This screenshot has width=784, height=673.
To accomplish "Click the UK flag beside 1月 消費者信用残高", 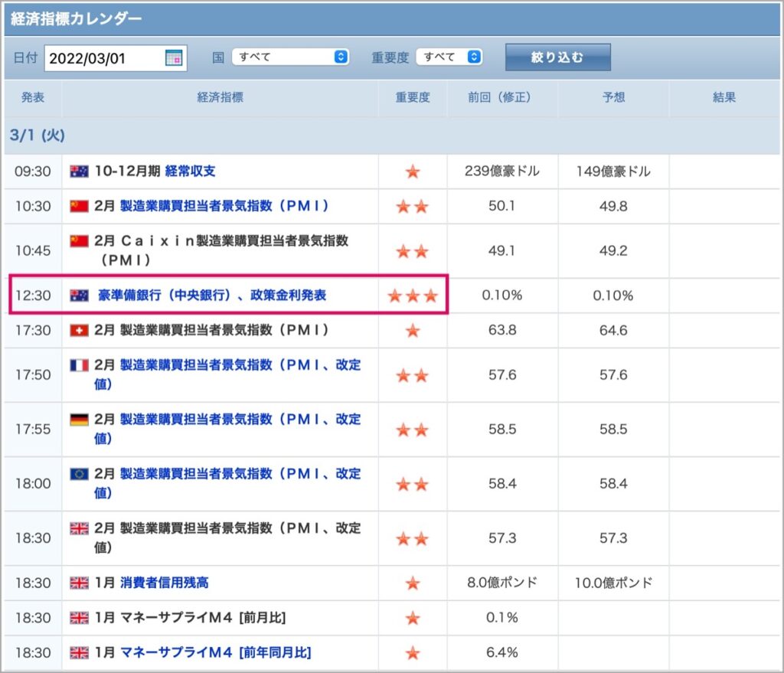I will tap(79, 583).
